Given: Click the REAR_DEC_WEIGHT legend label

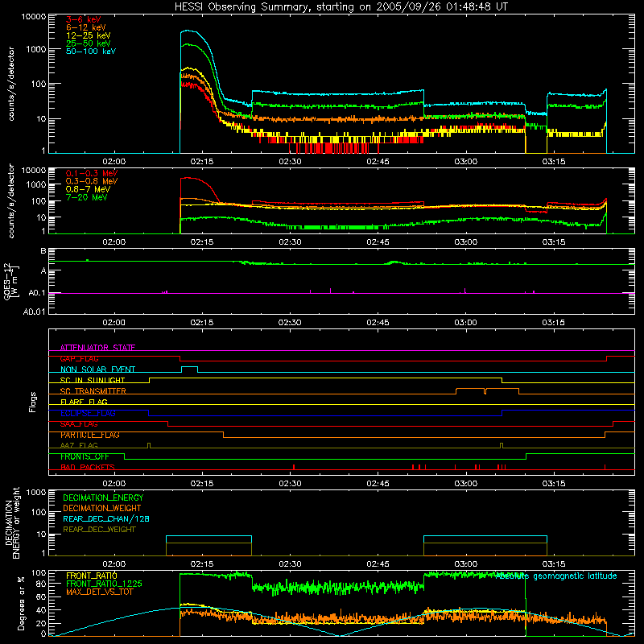Looking at the screenshot, I should pyautogui.click(x=99, y=530).
